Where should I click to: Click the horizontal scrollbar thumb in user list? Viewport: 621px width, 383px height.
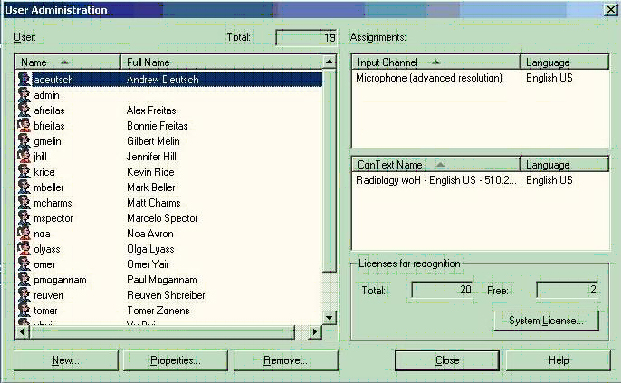tap(162, 332)
